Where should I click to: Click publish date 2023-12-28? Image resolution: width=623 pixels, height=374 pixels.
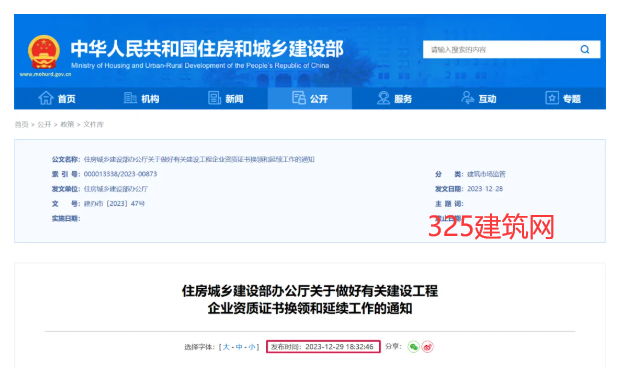point(485,189)
